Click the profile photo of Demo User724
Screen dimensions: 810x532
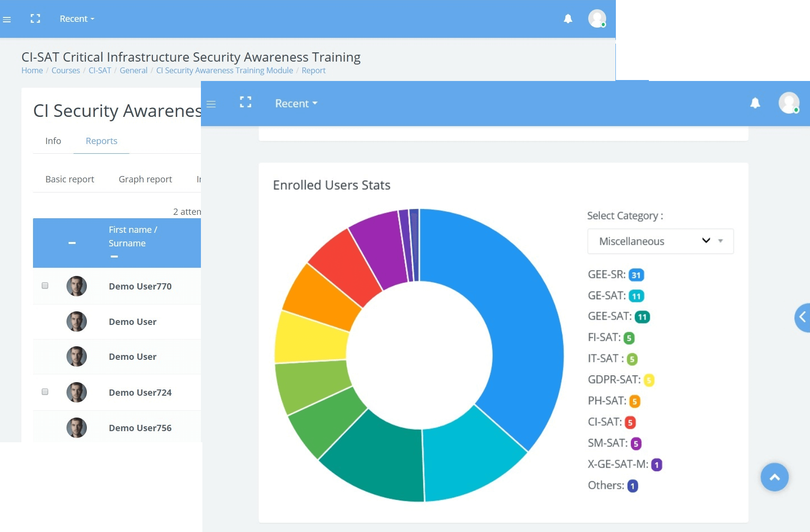(x=77, y=392)
